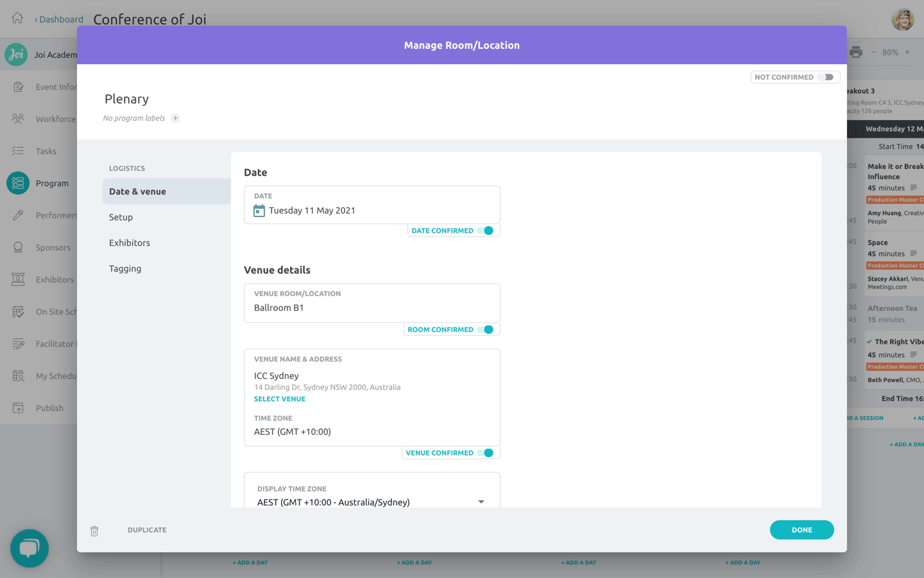The width and height of the screenshot is (924, 578).
Task: Open the Display Time Zone dropdown
Action: (480, 502)
